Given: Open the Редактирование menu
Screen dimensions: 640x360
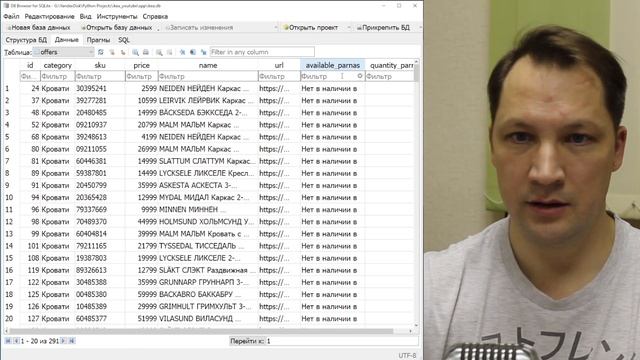Looking at the screenshot, I should click(x=49, y=16).
